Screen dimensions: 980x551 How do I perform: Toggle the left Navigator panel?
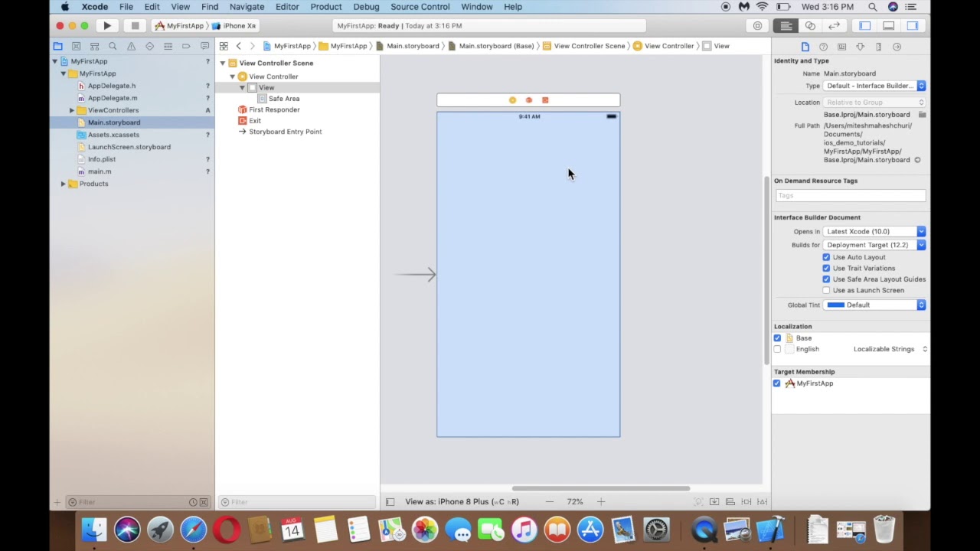[865, 26]
